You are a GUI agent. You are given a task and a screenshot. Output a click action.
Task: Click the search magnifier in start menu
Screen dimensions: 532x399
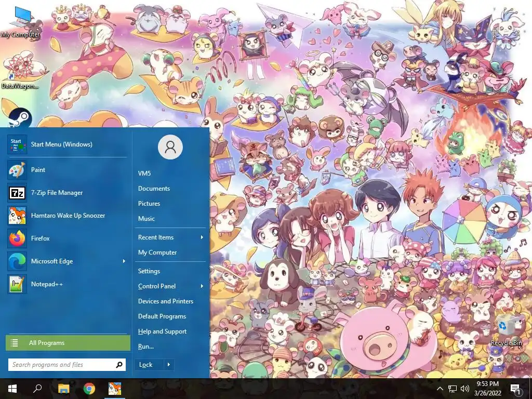[x=119, y=365]
